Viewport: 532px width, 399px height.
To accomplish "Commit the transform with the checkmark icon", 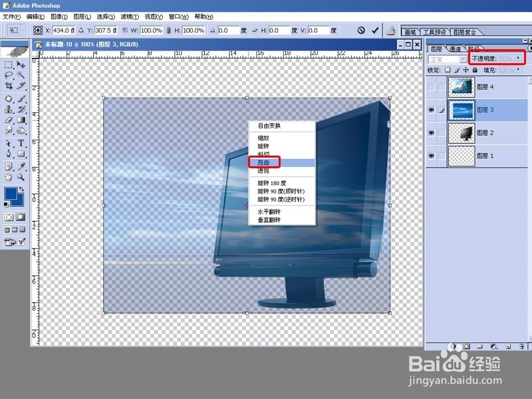I will click(x=376, y=30).
